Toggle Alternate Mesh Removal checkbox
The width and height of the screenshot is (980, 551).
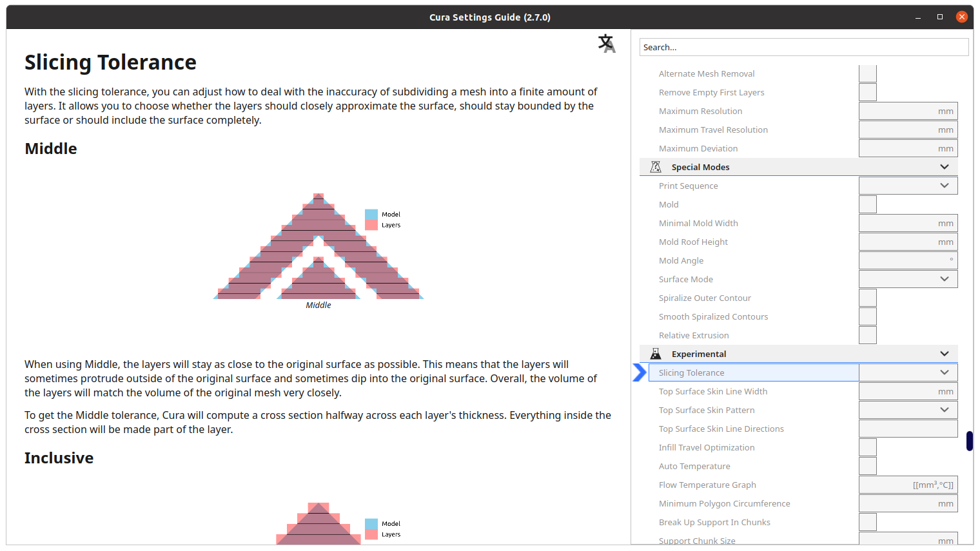[x=868, y=73]
